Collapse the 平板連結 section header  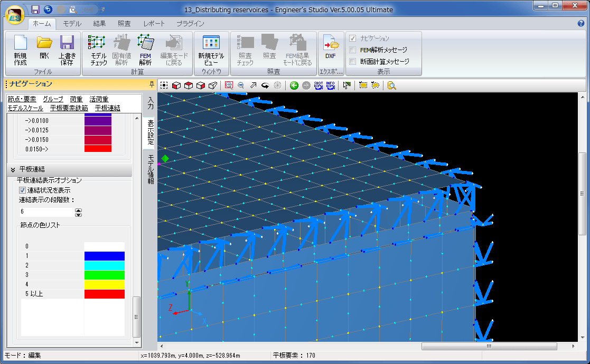click(x=13, y=169)
